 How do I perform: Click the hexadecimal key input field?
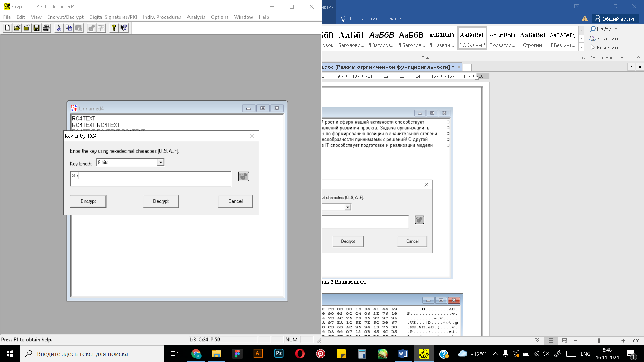[151, 179]
